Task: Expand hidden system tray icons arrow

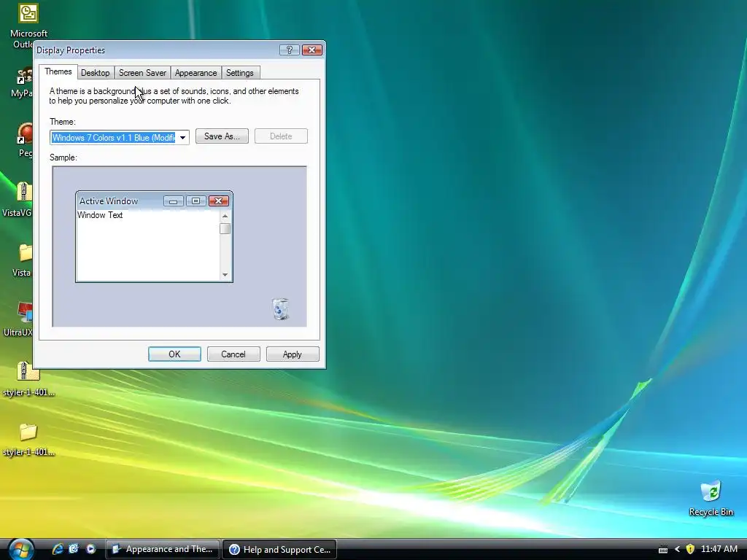Action: pos(677,549)
